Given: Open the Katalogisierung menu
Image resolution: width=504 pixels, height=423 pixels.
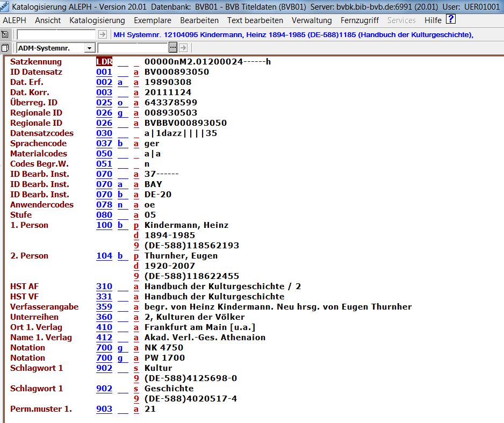Looking at the screenshot, I should coord(97,20).
